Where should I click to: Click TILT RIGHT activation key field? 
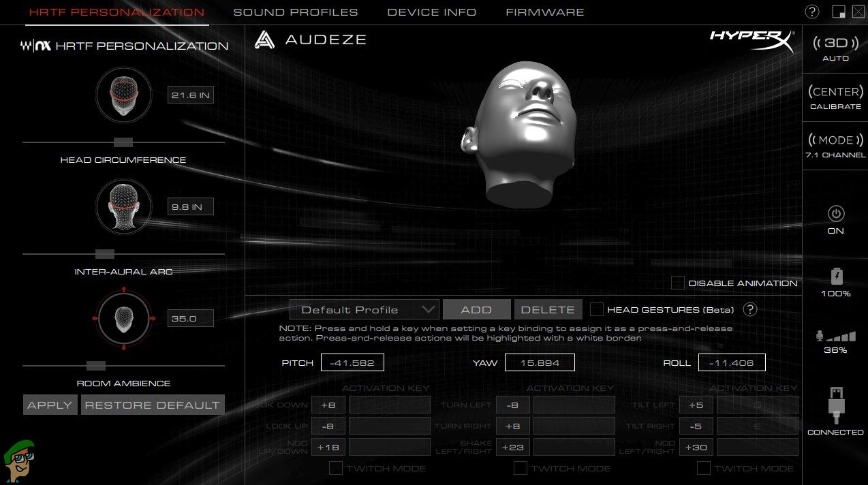pos(757,426)
